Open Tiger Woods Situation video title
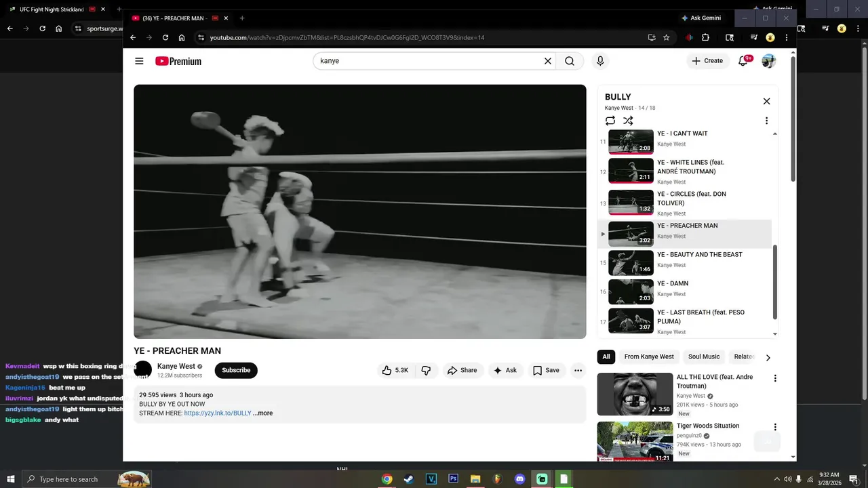This screenshot has height=488, width=868. tap(708, 426)
